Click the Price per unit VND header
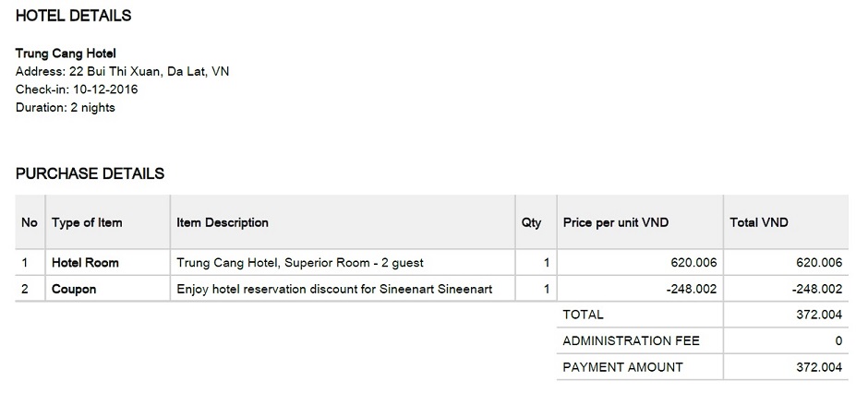Screen dimensions: 868x393 (x=616, y=222)
